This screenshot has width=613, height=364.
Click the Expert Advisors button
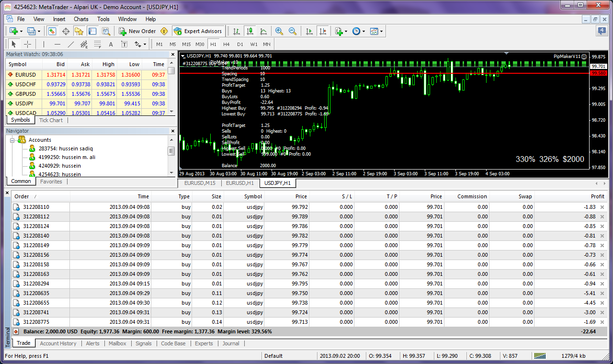(198, 31)
